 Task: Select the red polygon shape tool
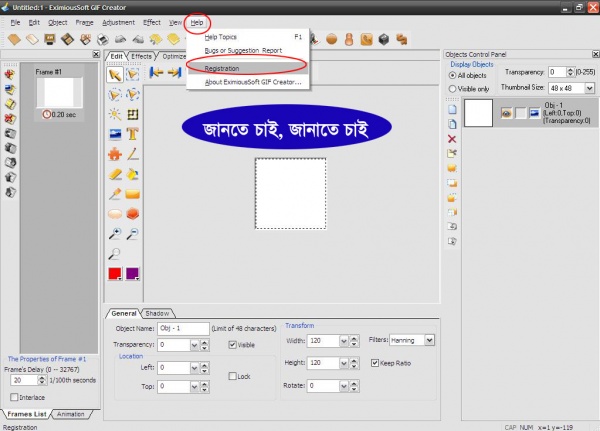click(x=132, y=214)
